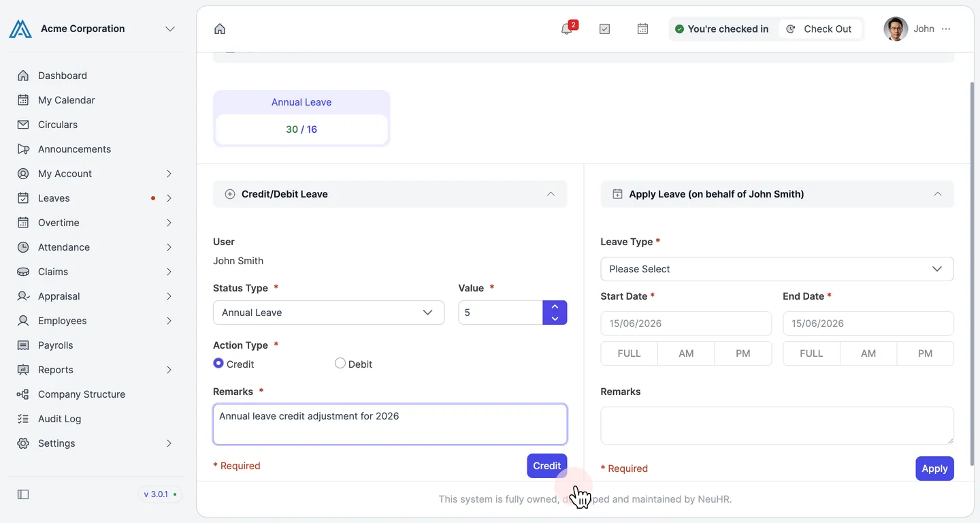
Task: Open the home icon in top bar
Action: (x=220, y=29)
